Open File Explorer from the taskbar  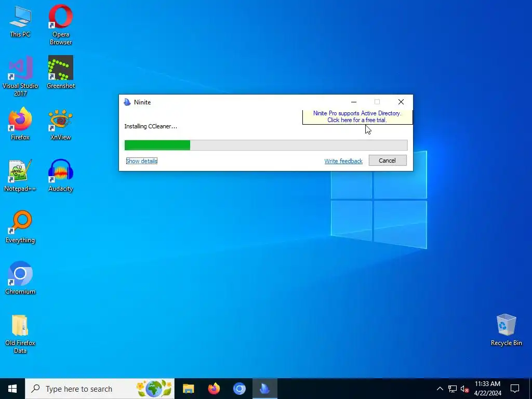[188, 389]
